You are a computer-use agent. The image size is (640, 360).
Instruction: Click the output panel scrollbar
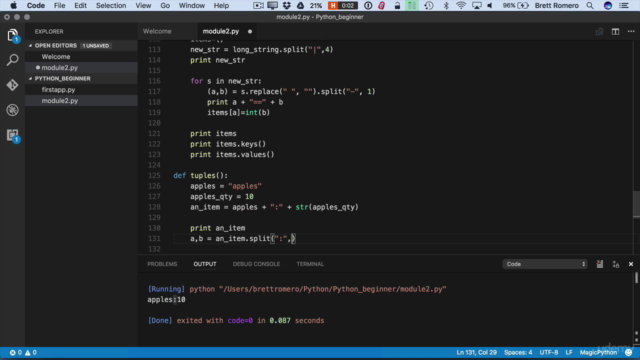click(x=636, y=278)
